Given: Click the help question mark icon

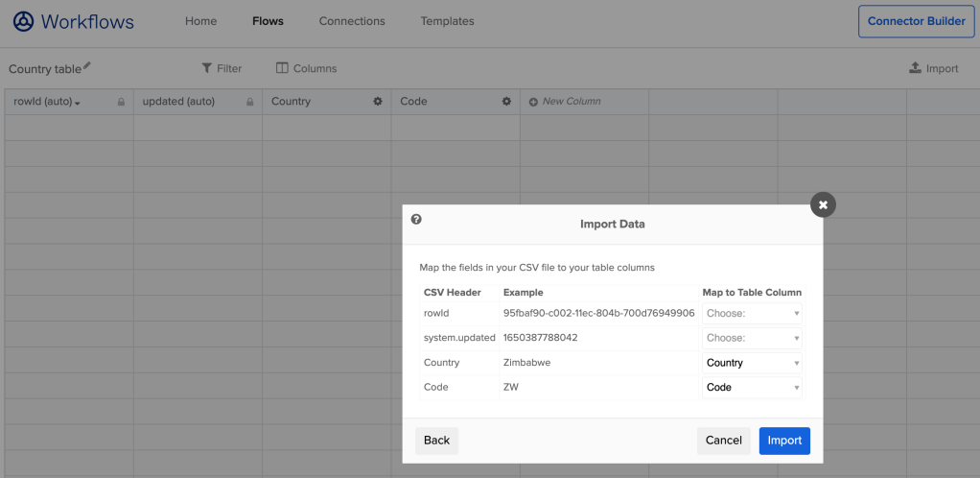Looking at the screenshot, I should [416, 220].
